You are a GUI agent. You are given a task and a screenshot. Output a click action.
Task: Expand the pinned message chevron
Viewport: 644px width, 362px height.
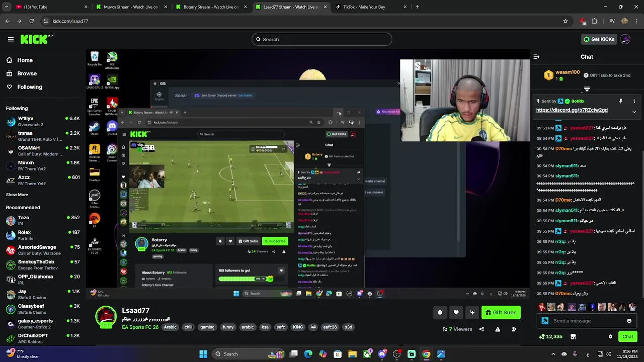(x=634, y=112)
